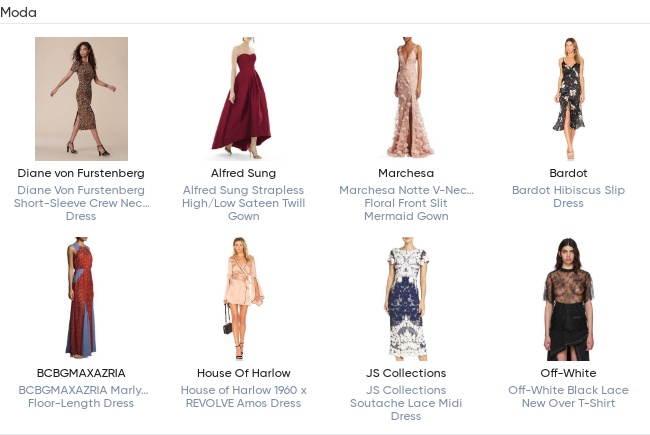Click House of Harlow 1960 Amos Dress link
Screen dimensions: 650x435
tap(243, 396)
